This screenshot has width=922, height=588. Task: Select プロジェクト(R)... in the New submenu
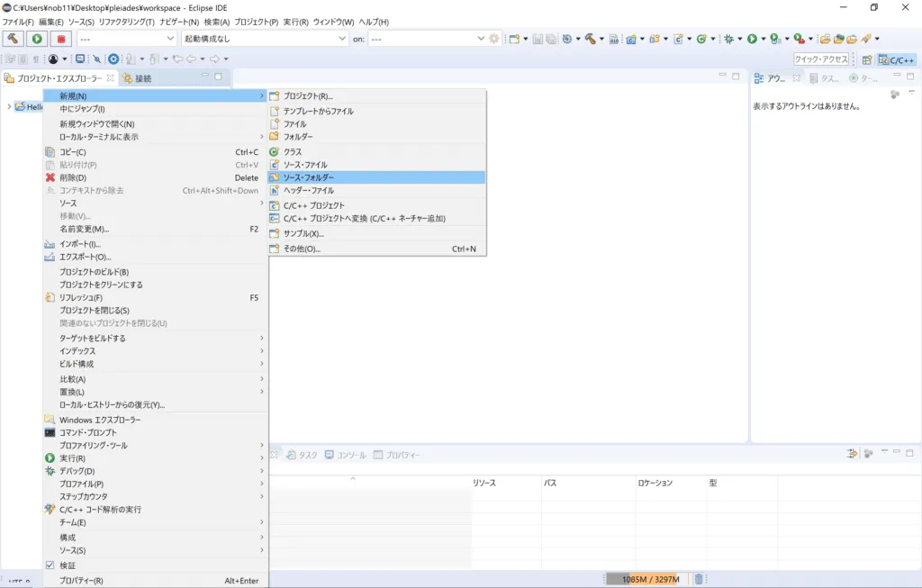pyautogui.click(x=377, y=95)
